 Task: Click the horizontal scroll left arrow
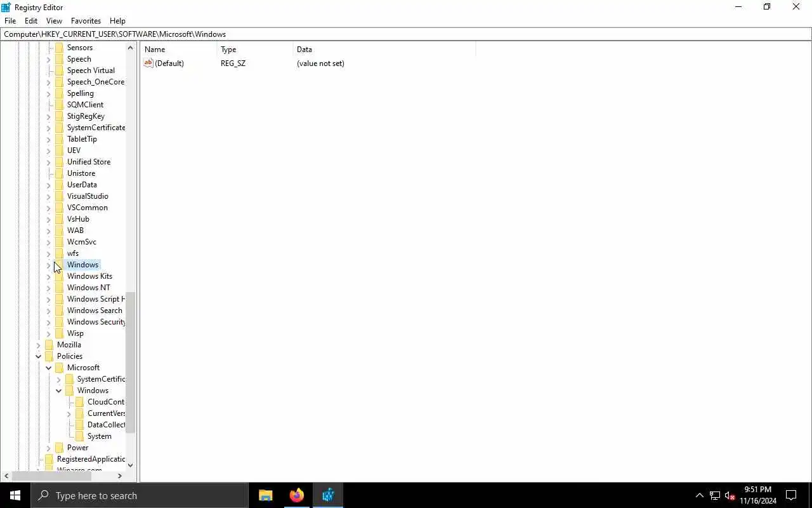pos(6,476)
